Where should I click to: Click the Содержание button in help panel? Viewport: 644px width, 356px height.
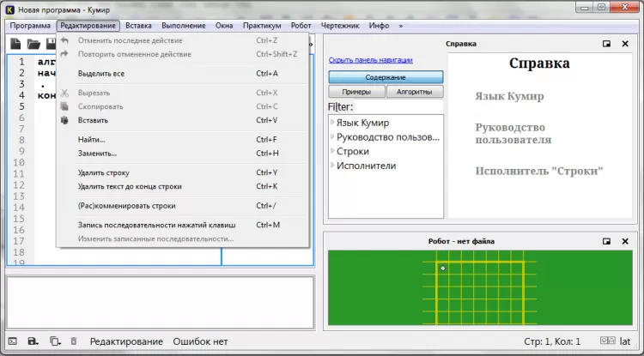point(386,77)
